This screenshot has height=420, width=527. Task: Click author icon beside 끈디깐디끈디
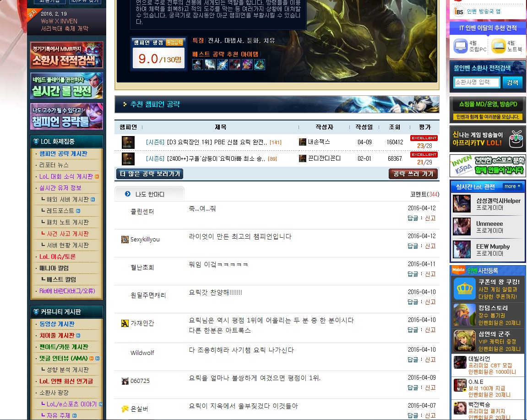(x=303, y=158)
